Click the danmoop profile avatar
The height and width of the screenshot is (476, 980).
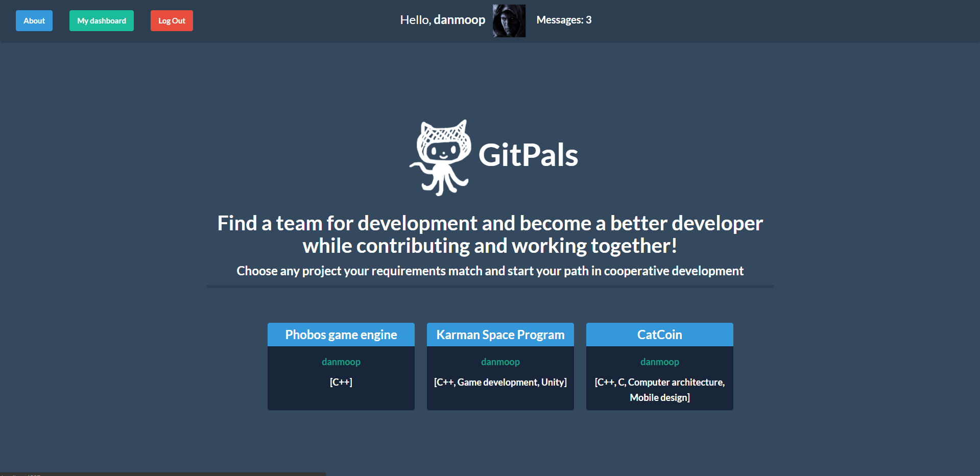pos(509,21)
